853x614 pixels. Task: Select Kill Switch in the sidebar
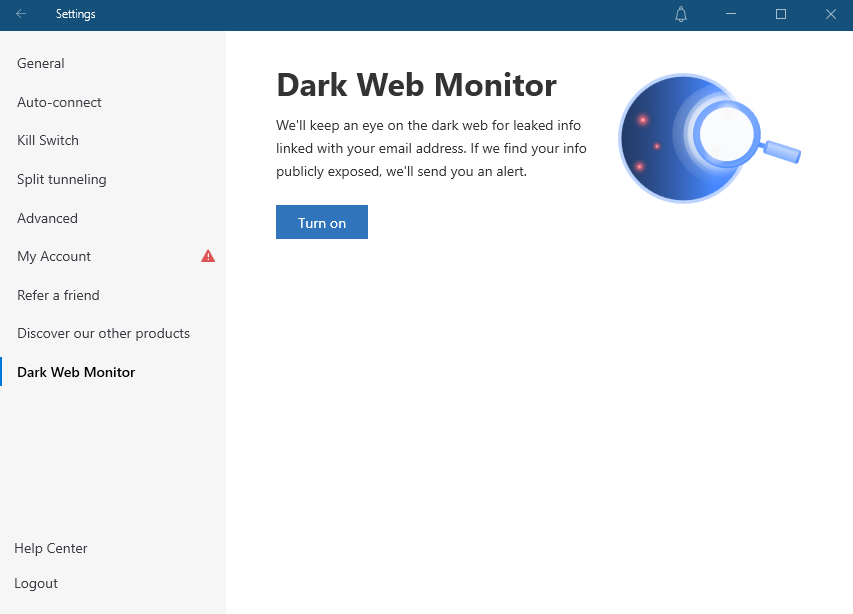[x=48, y=140]
